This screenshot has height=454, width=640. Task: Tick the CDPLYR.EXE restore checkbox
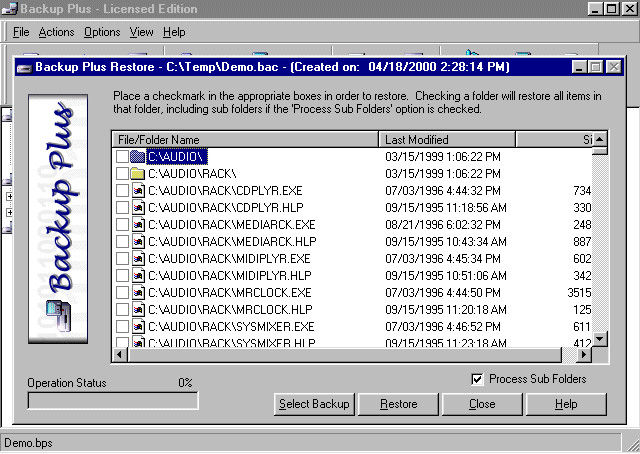(x=122, y=191)
